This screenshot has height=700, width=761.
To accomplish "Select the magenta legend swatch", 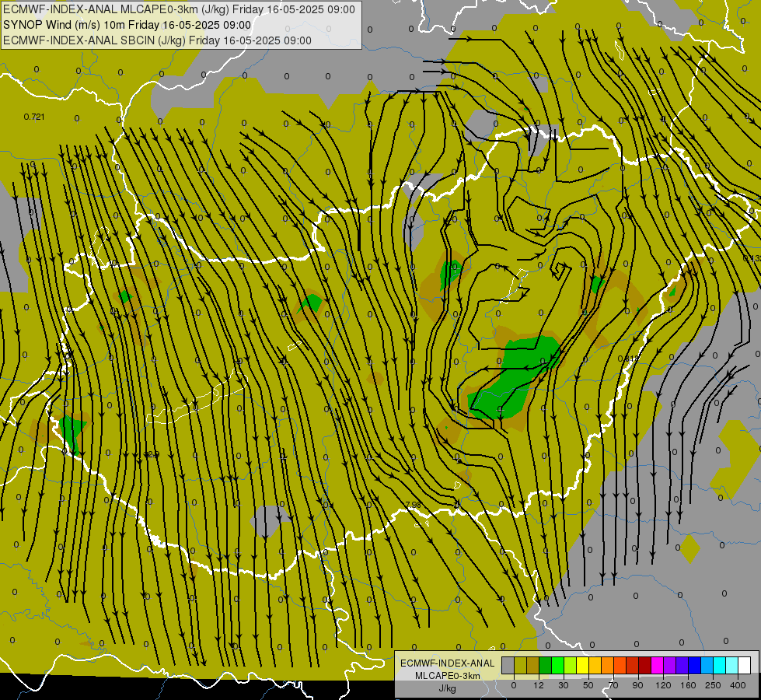I will pyautogui.click(x=657, y=665).
